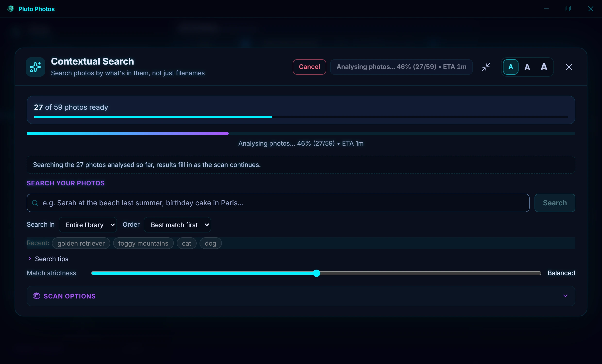This screenshot has height=364, width=602.
Task: Click the Contextual Search sparkle icon
Action: coord(35,67)
